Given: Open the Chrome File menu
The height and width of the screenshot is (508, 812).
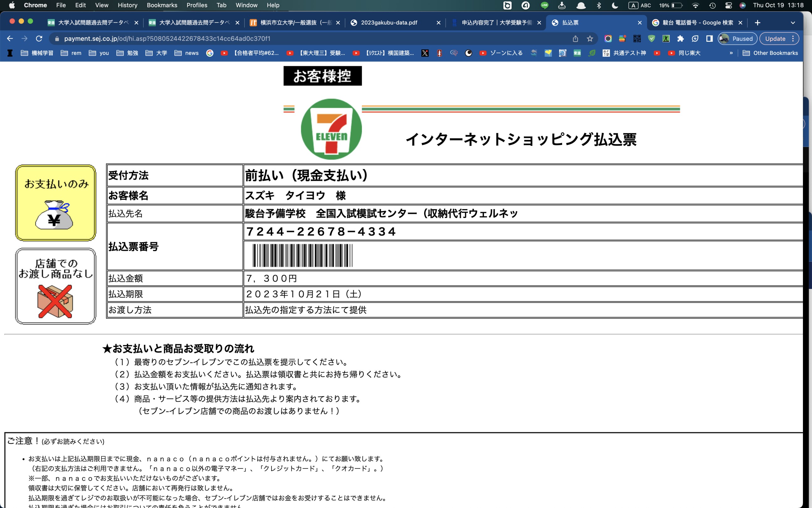Looking at the screenshot, I should [x=61, y=5].
